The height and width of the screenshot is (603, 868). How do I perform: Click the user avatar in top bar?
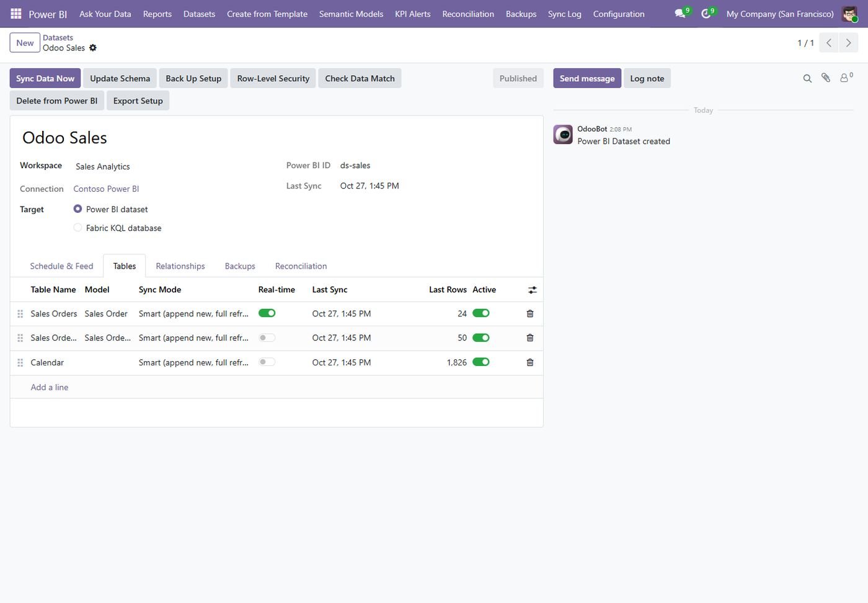coord(849,14)
